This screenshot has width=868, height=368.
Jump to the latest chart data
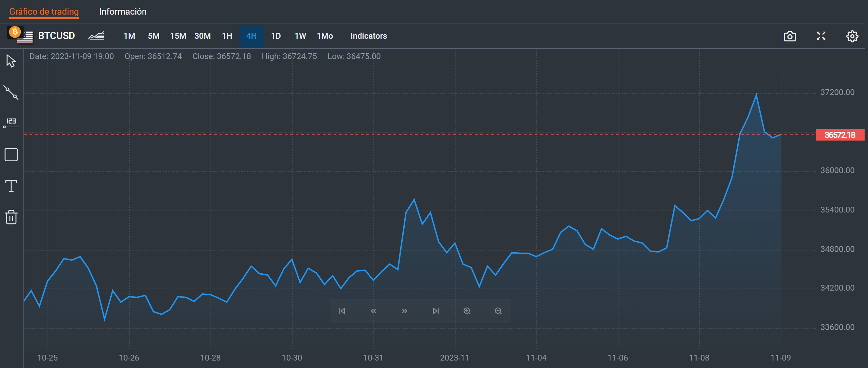[x=436, y=311]
